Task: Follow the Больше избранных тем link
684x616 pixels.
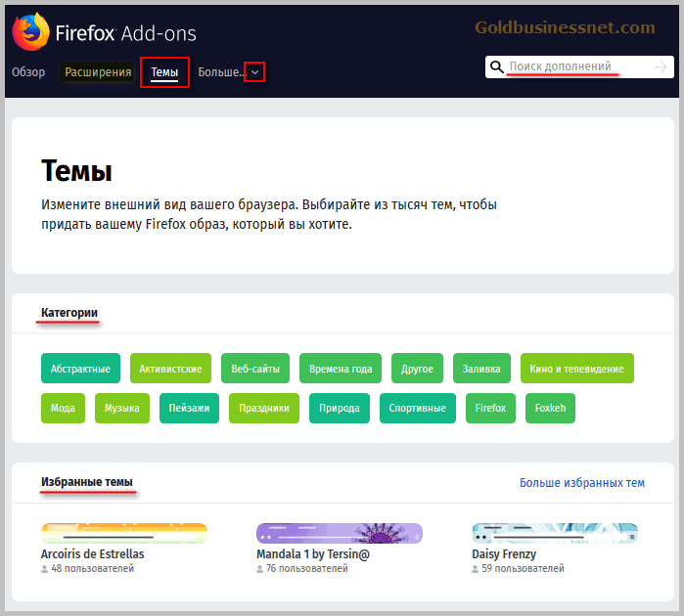Action: [x=582, y=483]
